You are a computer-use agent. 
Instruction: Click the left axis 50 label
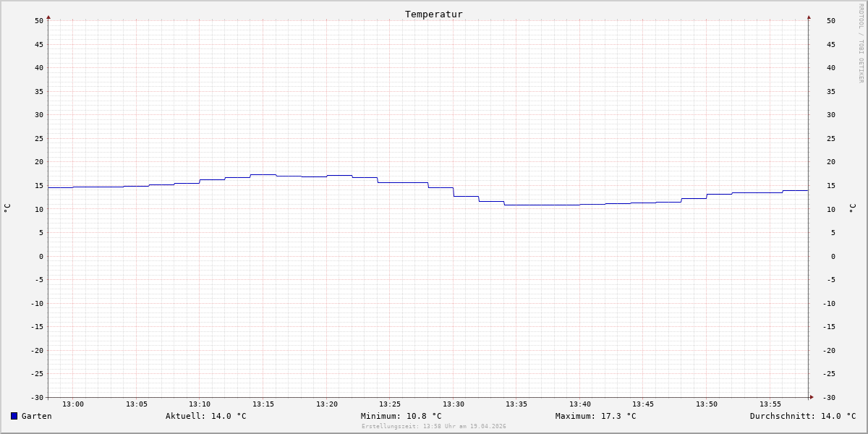(39, 20)
